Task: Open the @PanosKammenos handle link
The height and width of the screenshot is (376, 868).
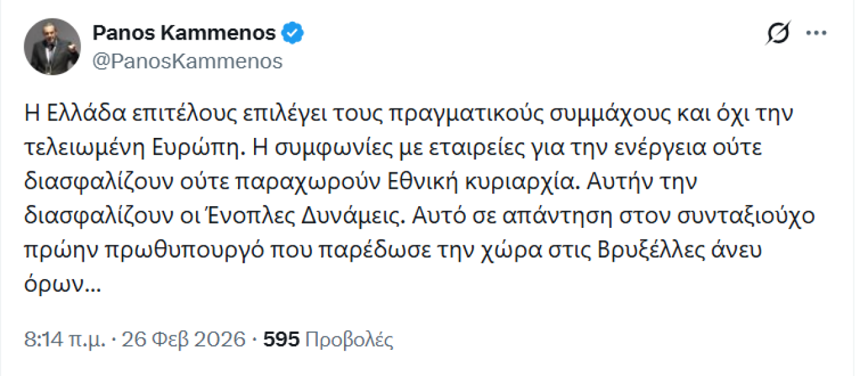Action: (188, 61)
